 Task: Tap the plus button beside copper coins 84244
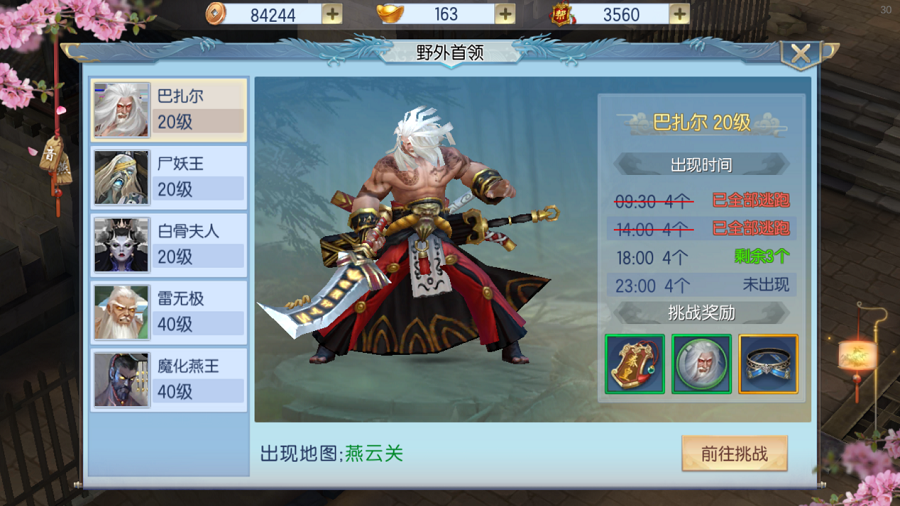332,14
